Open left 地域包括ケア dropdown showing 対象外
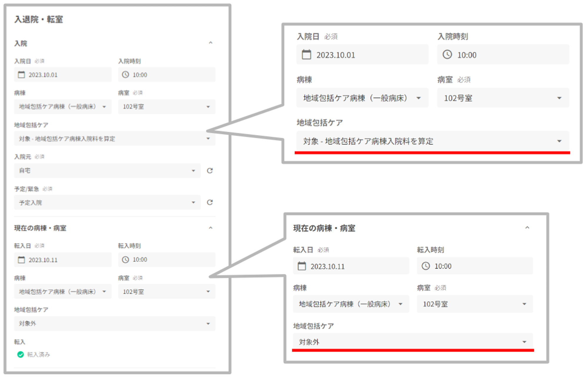The image size is (588, 379). (115, 324)
